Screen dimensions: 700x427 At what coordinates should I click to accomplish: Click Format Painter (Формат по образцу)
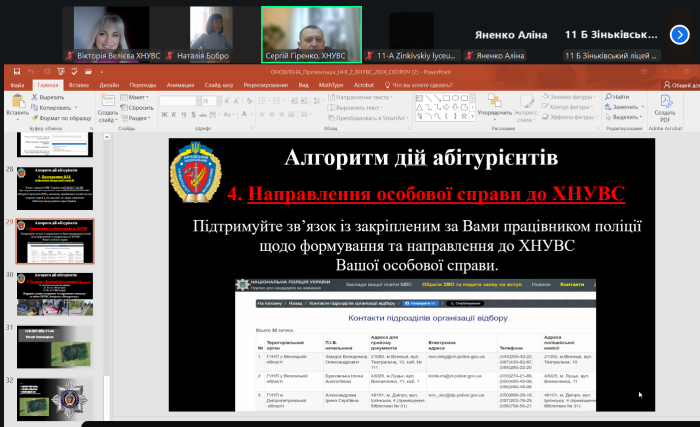pyautogui.click(x=61, y=118)
